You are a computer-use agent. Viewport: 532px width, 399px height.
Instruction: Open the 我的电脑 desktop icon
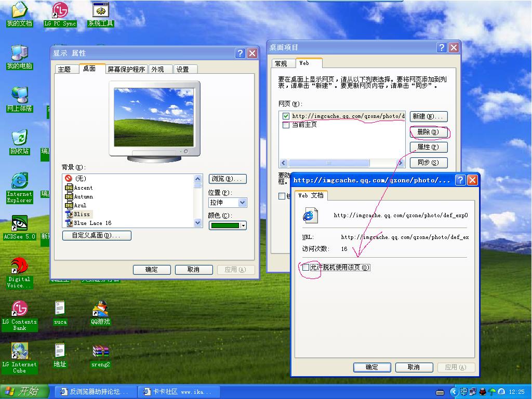pyautogui.click(x=19, y=57)
